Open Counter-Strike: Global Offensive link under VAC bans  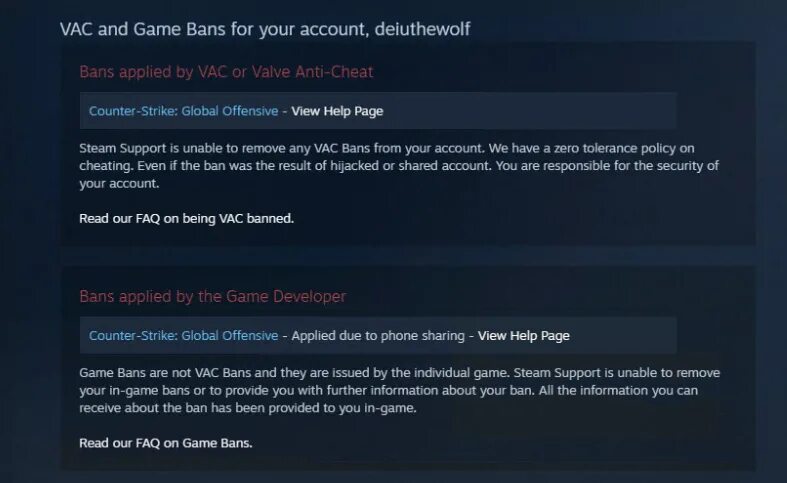[x=183, y=111]
